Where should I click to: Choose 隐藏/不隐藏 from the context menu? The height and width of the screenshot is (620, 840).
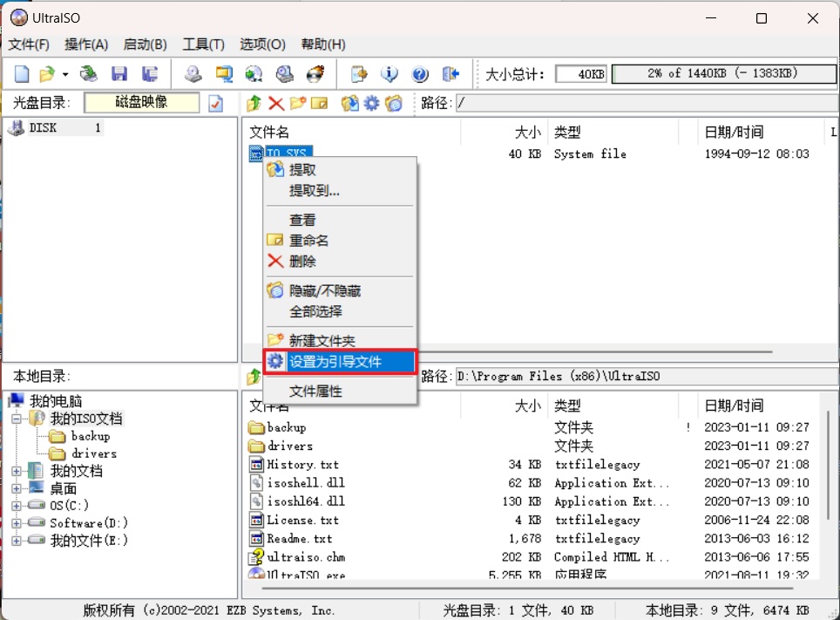[340, 290]
